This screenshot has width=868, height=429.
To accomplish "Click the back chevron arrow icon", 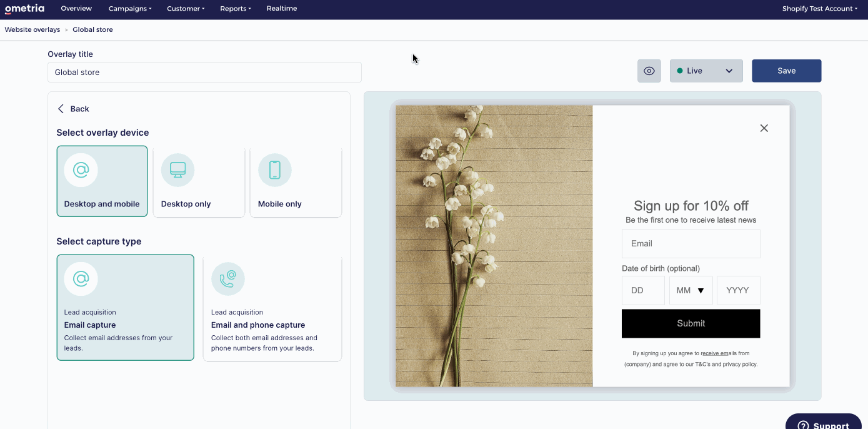I will pos(61,109).
